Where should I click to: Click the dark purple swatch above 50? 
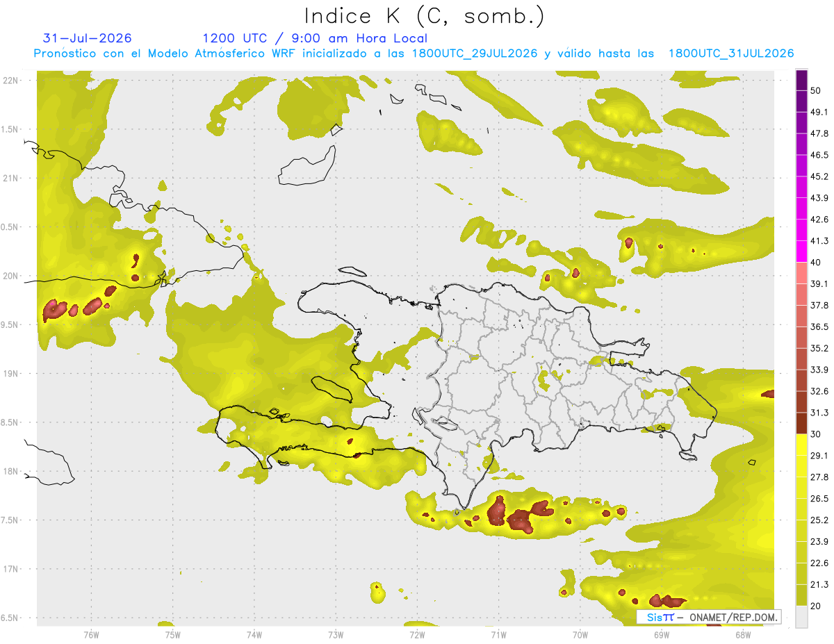[801, 81]
